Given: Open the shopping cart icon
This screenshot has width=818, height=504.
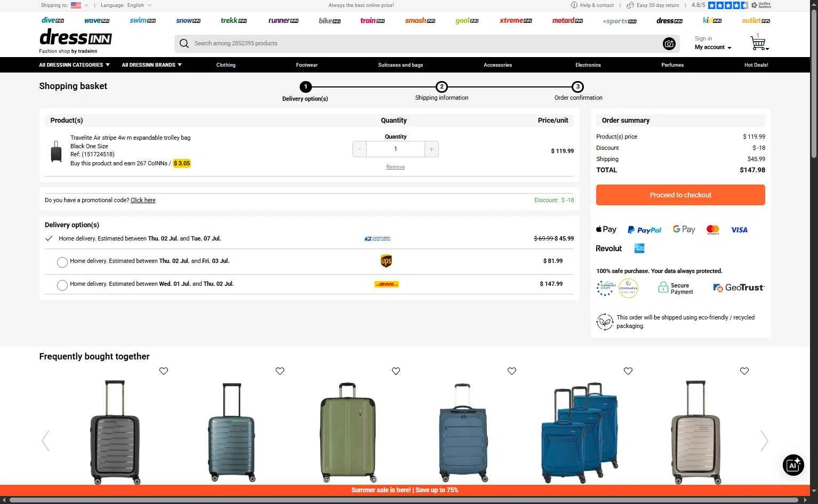Looking at the screenshot, I should (x=759, y=43).
